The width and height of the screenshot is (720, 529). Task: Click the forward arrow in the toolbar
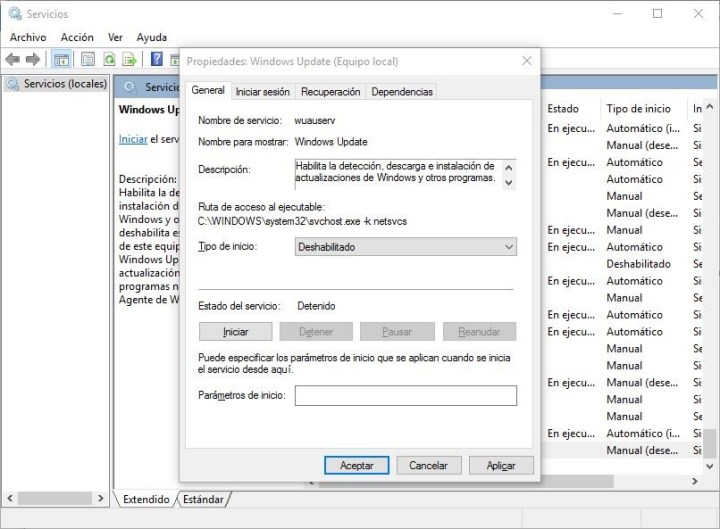(x=34, y=59)
